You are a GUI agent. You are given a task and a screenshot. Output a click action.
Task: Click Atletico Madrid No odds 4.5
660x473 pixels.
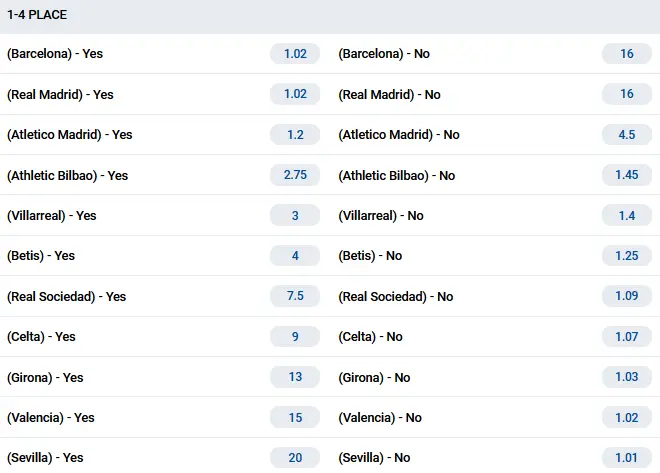(x=627, y=134)
